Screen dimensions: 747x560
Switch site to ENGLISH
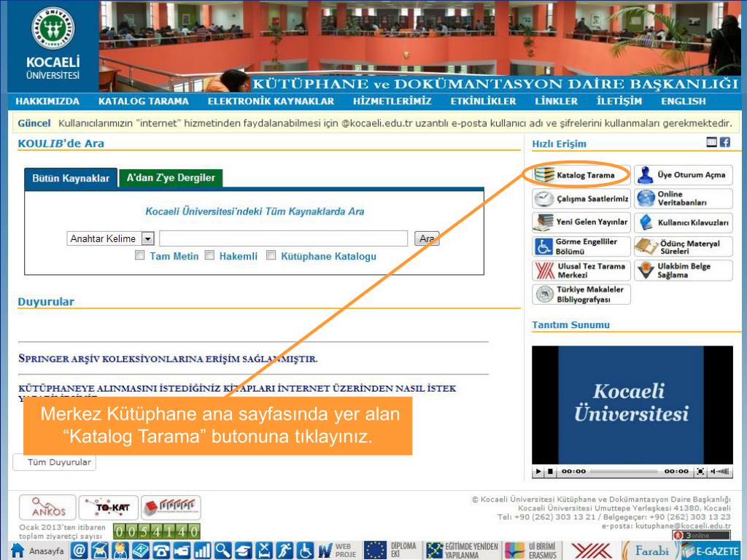point(683,101)
